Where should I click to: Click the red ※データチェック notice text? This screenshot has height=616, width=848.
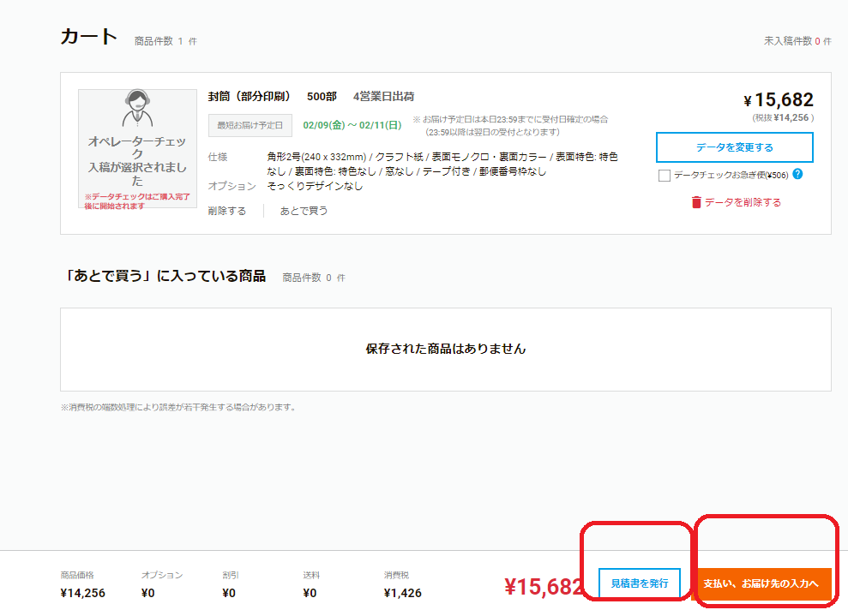coord(138,201)
